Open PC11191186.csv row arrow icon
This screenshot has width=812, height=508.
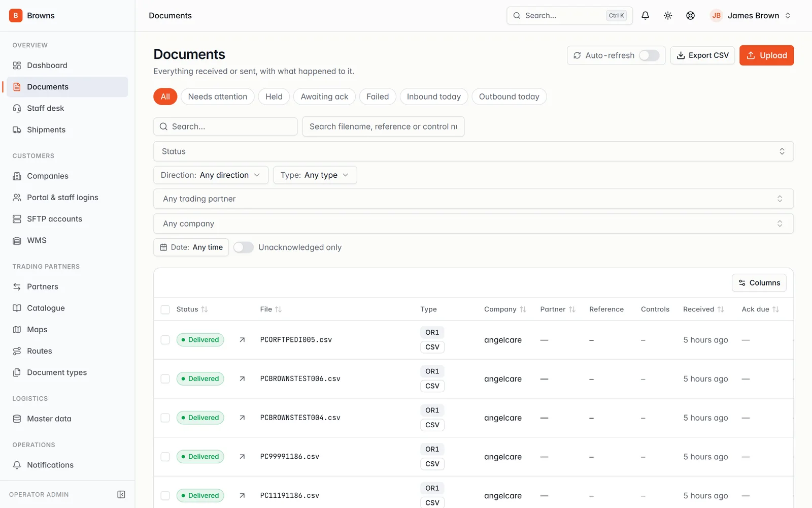pos(242,495)
